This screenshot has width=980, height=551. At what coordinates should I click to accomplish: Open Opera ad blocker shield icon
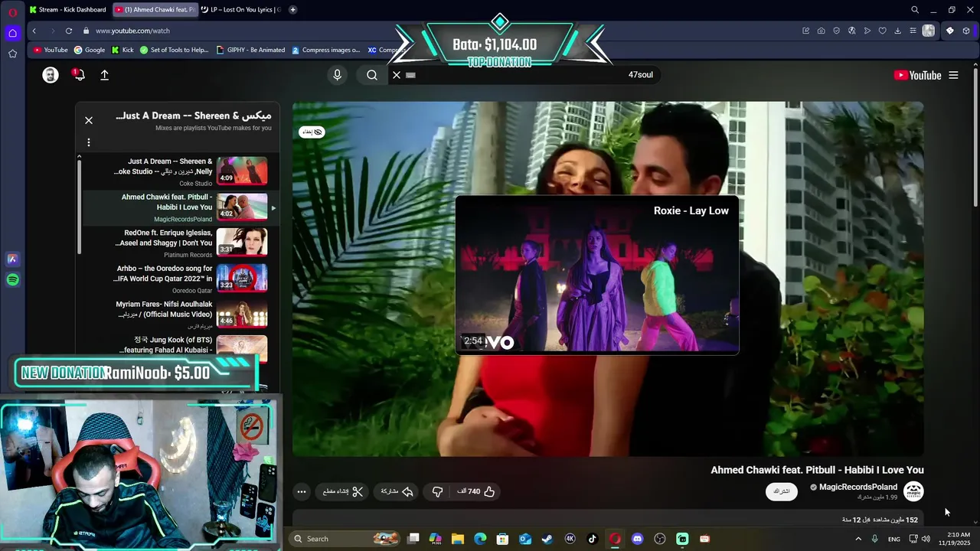tap(836, 31)
